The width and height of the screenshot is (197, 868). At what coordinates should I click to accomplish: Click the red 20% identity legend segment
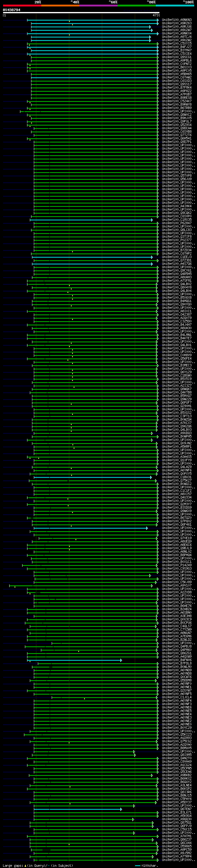[22, 6]
